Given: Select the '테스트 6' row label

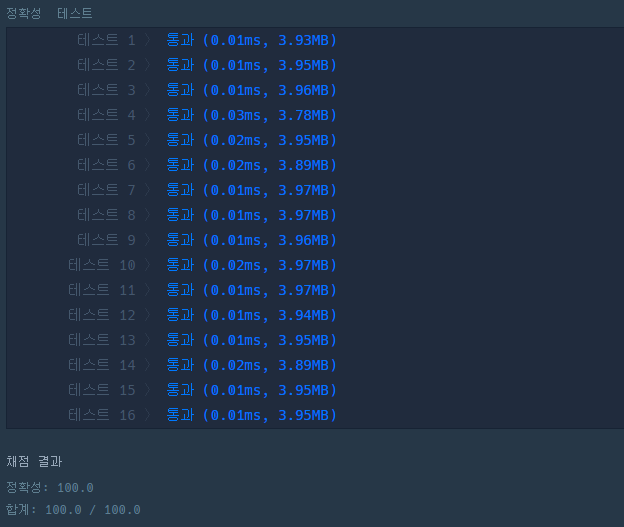Looking at the screenshot, I should (106, 165).
